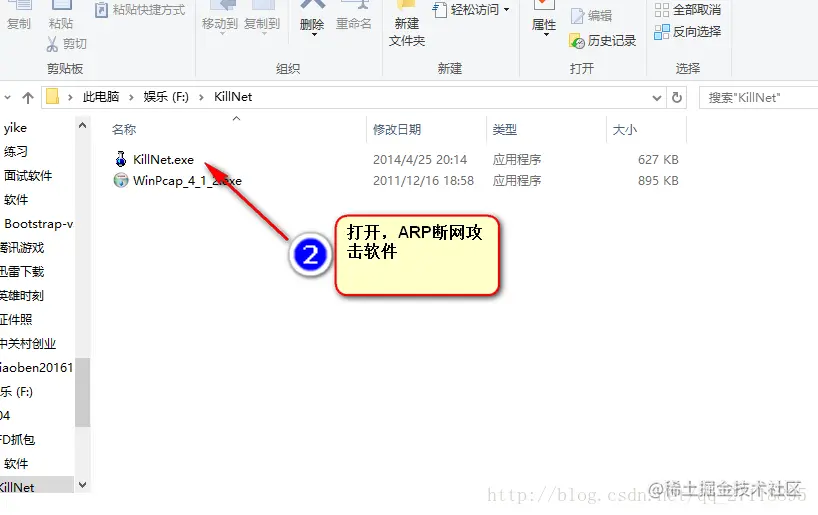Click the 2014/4/25 20:14 date cell
This screenshot has width=818, height=515.
point(420,160)
